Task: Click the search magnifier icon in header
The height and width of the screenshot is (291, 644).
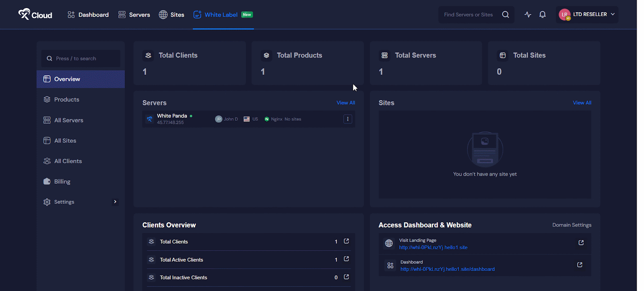Action: pos(506,15)
